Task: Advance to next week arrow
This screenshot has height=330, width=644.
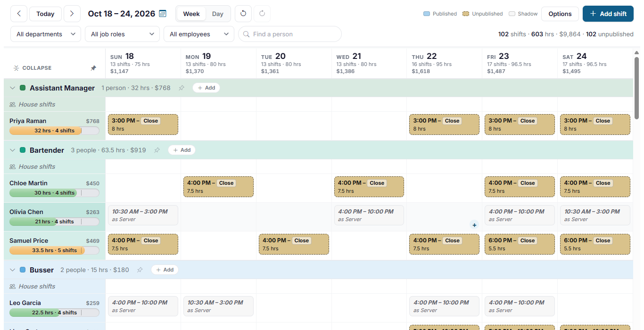Action: [x=72, y=14]
